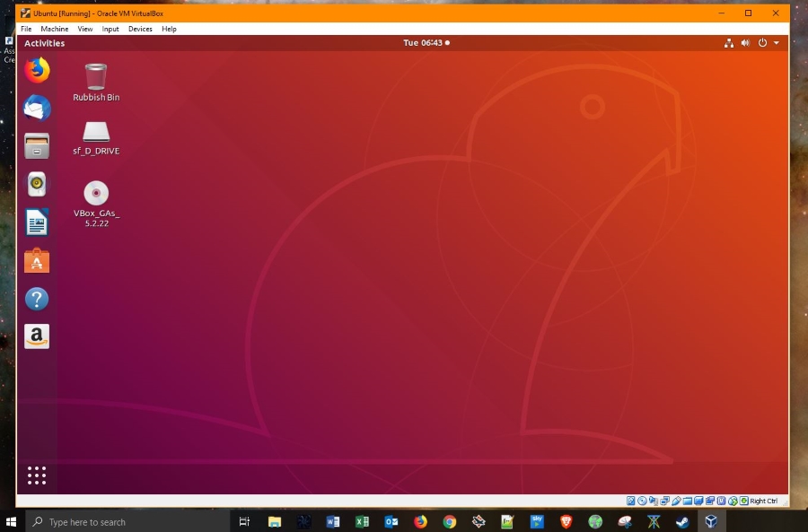Launch Rhythmbox from the Ubuntu dock

tap(37, 184)
